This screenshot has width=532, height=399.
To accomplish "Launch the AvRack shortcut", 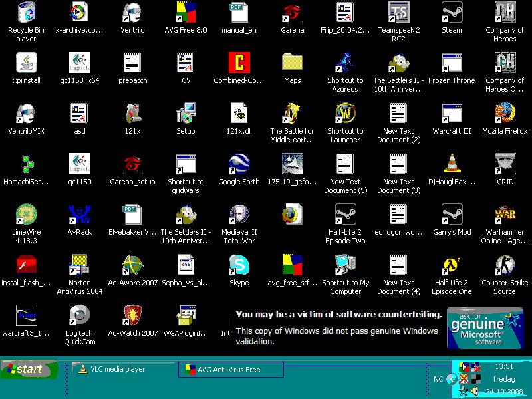I will [79, 214].
